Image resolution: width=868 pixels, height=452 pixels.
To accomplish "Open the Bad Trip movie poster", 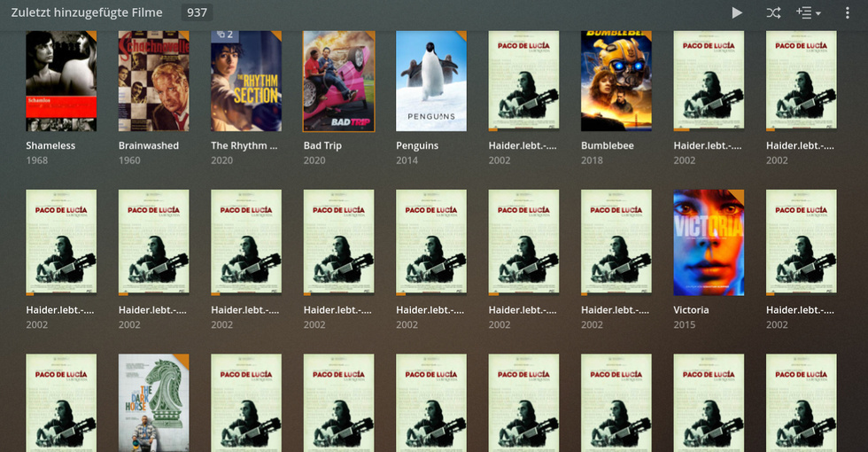I will point(338,81).
